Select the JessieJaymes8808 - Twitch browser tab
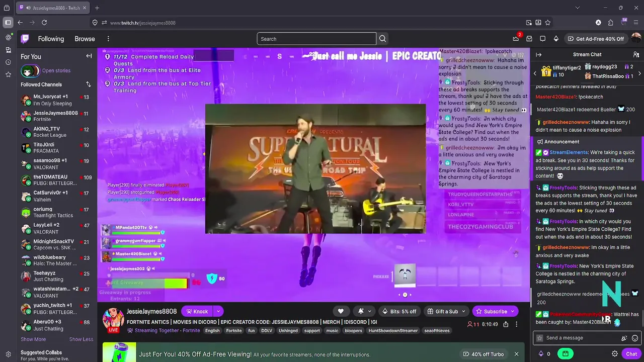The width and height of the screenshot is (644, 362). (x=53, y=8)
